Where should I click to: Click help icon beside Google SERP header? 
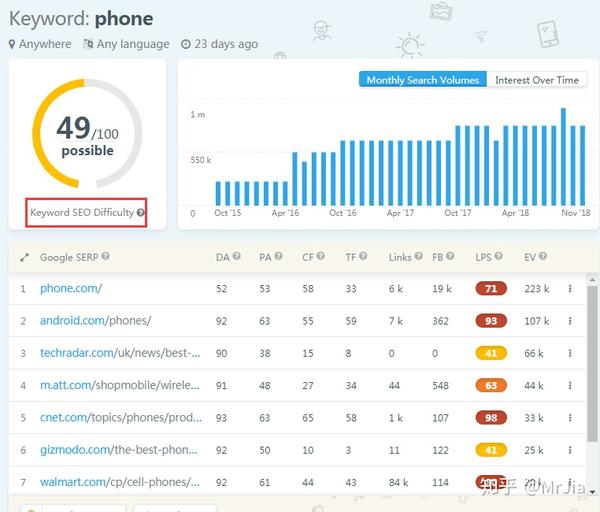click(x=106, y=256)
